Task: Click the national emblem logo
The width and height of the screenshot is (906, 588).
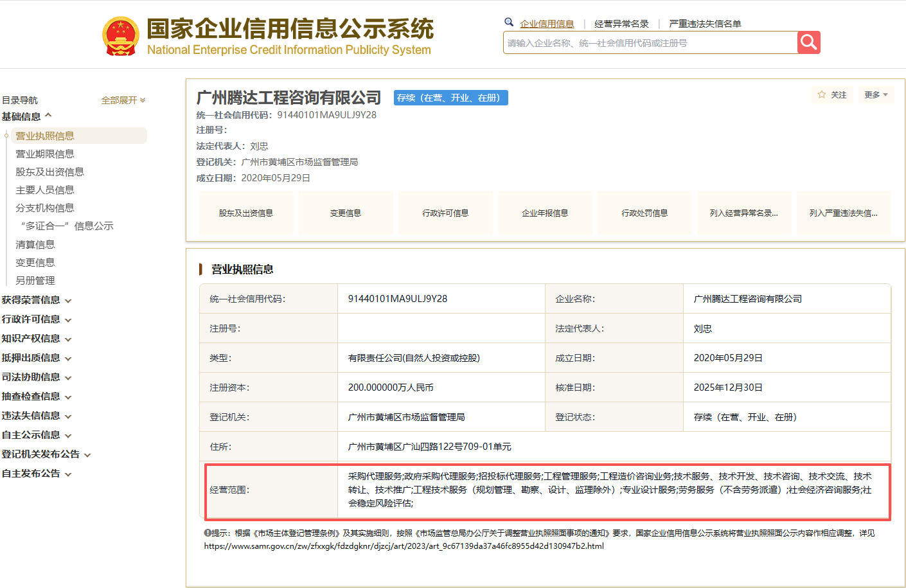Action: click(x=121, y=36)
